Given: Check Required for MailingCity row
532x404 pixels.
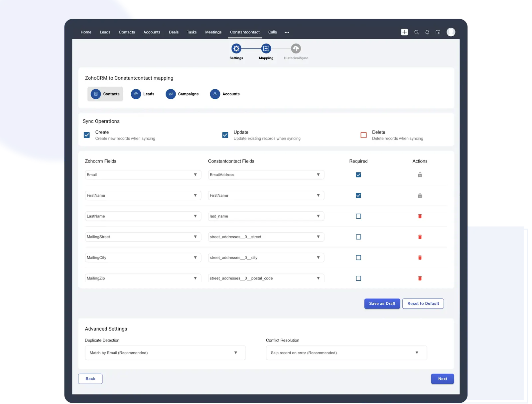Looking at the screenshot, I should coord(358,257).
